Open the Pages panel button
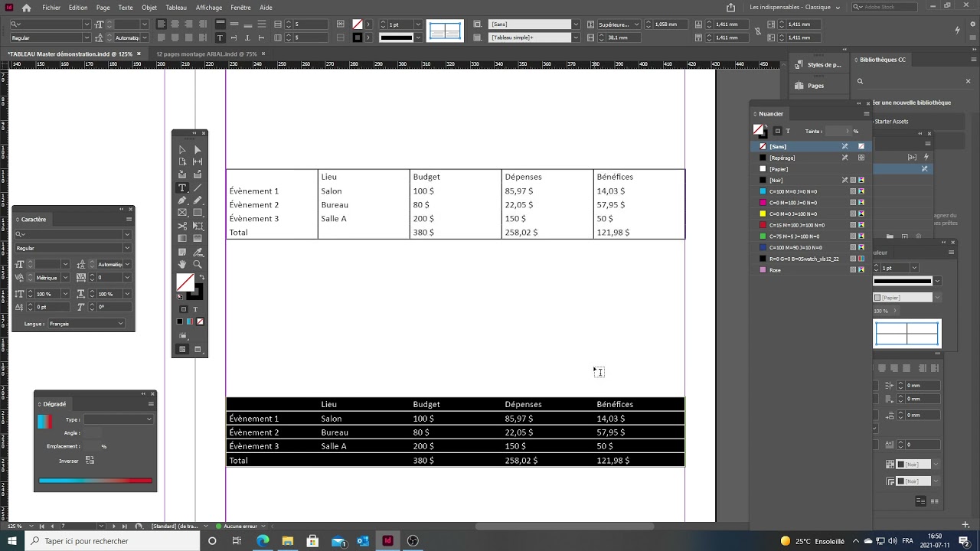The width and height of the screenshot is (980, 551). pyautogui.click(x=818, y=86)
